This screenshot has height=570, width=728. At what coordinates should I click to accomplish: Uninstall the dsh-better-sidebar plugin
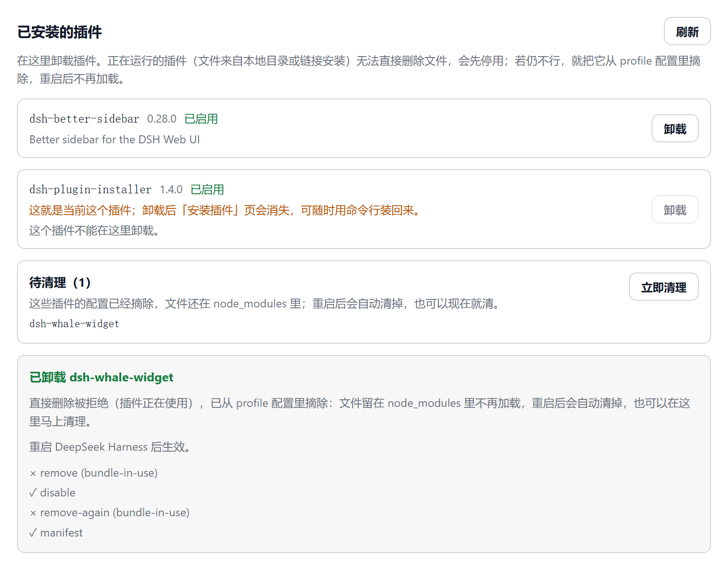click(x=675, y=129)
